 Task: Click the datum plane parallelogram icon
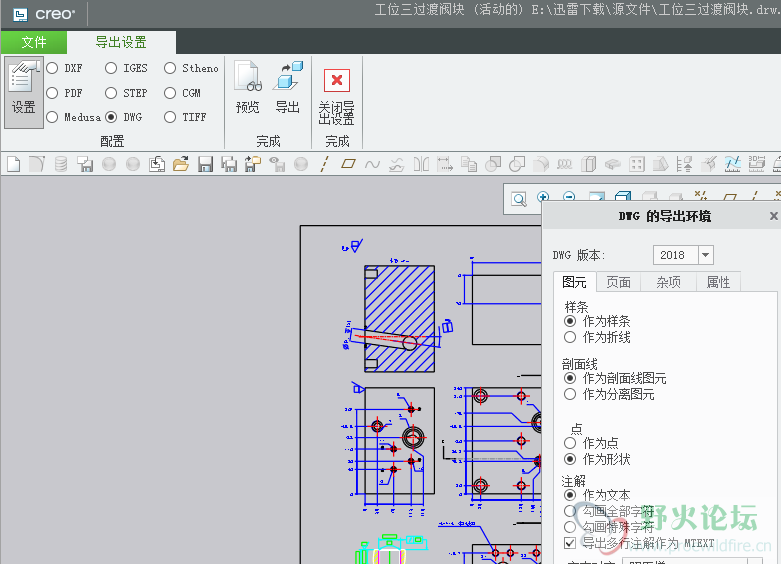tap(348, 164)
